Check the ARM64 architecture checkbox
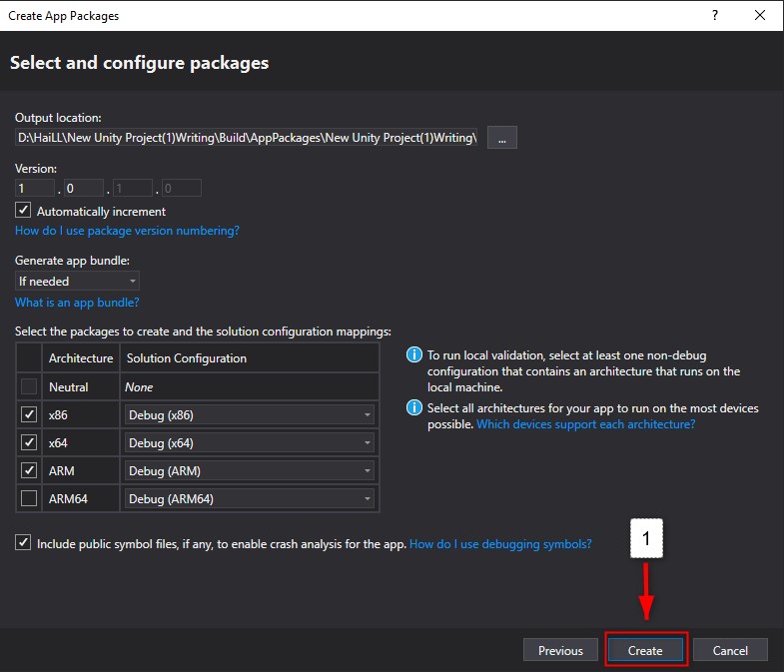The image size is (784, 672). pyautogui.click(x=29, y=498)
